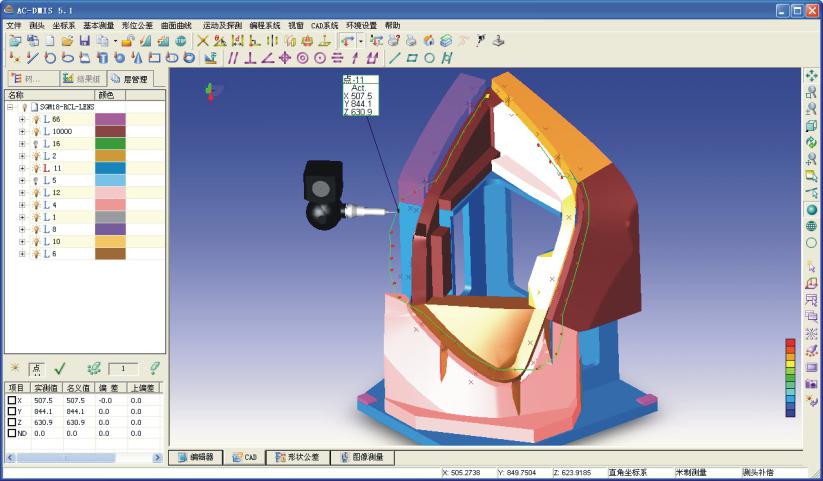Click the open folder icon in toolbar
The width and height of the screenshot is (823, 481).
coord(67,41)
